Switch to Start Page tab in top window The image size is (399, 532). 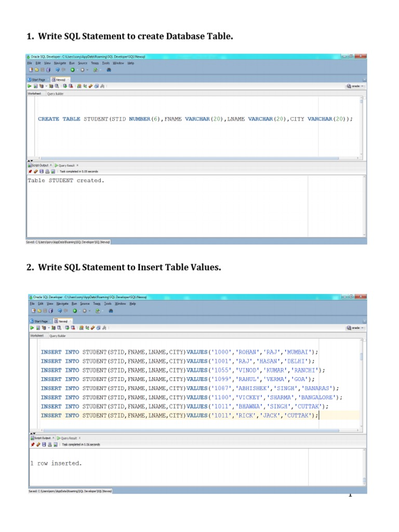[37, 79]
